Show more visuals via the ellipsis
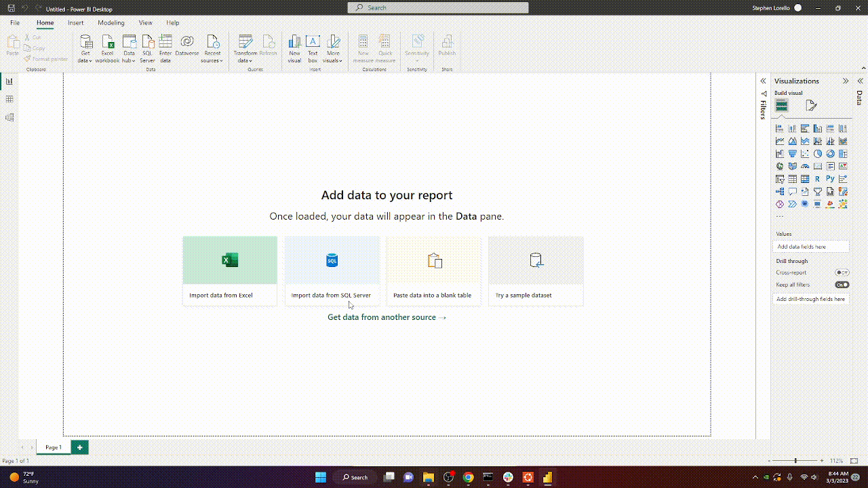Screen dimensions: 868x488 (780, 216)
